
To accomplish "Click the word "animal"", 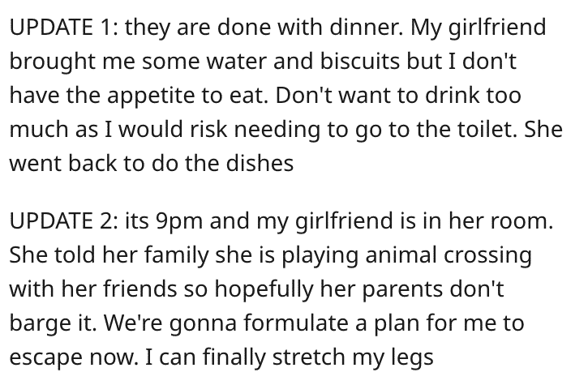I will click(x=401, y=255).
